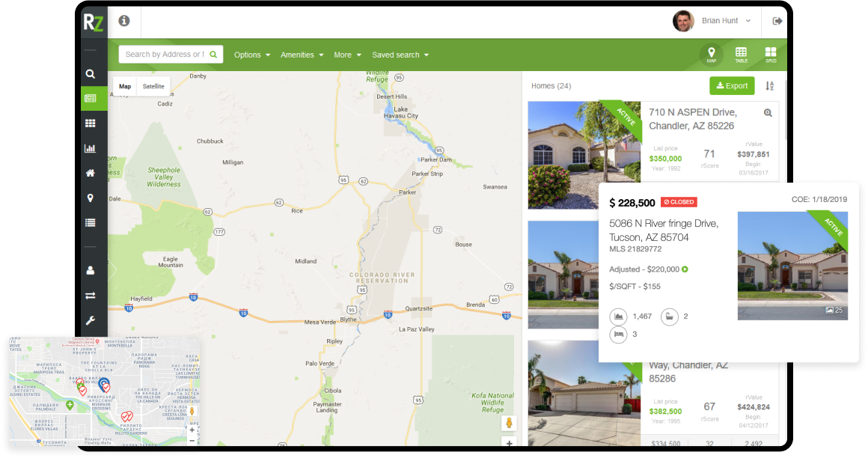The image size is (868, 458).
Task: Click the user avatar photo of Brian Hunt
Action: [x=683, y=21]
